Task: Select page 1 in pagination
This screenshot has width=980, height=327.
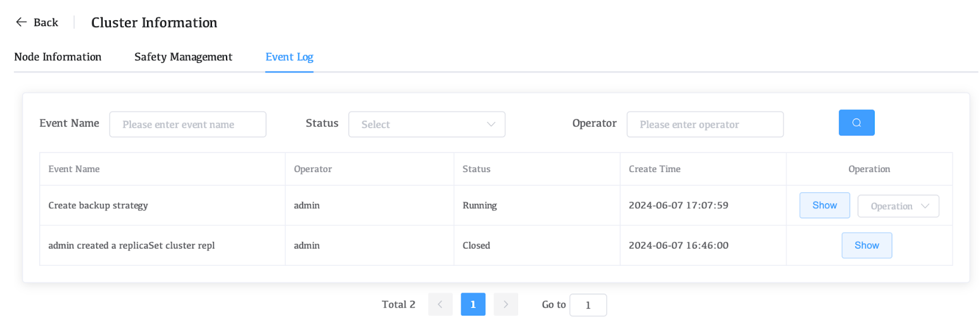Action: click(473, 304)
